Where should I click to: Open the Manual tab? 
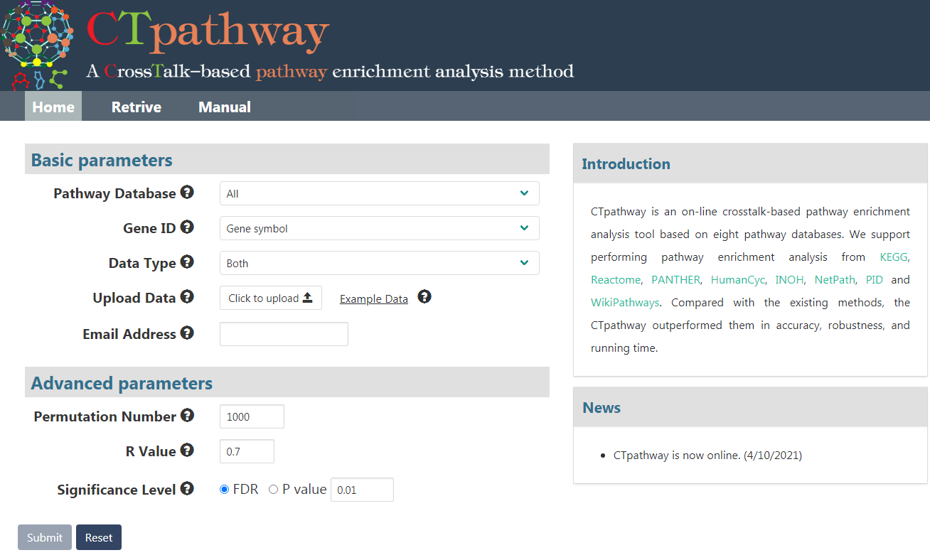[x=225, y=107]
